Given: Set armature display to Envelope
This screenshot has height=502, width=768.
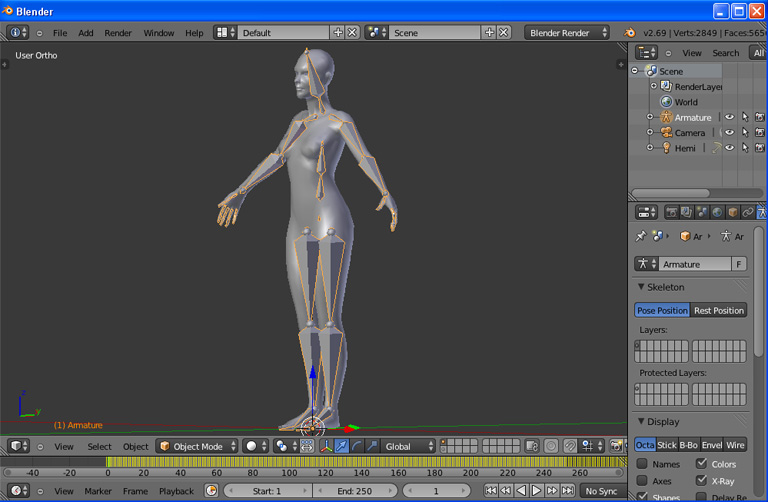Looking at the screenshot, I should tap(712, 445).
